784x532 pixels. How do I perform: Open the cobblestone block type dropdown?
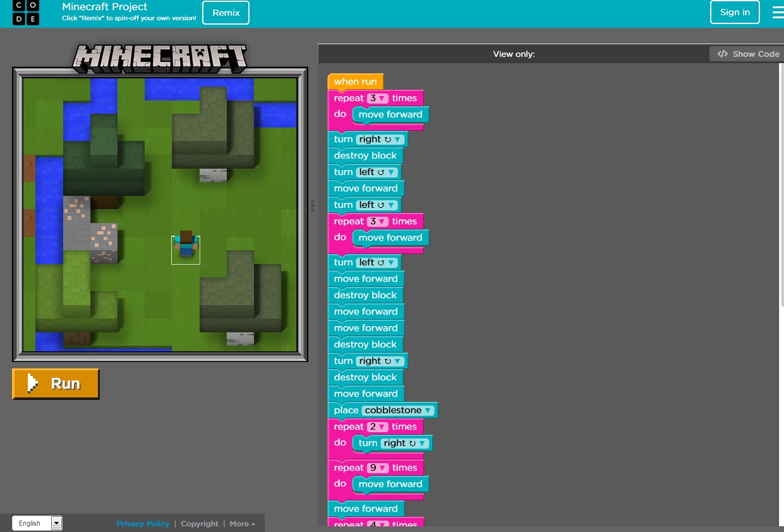tap(428, 410)
